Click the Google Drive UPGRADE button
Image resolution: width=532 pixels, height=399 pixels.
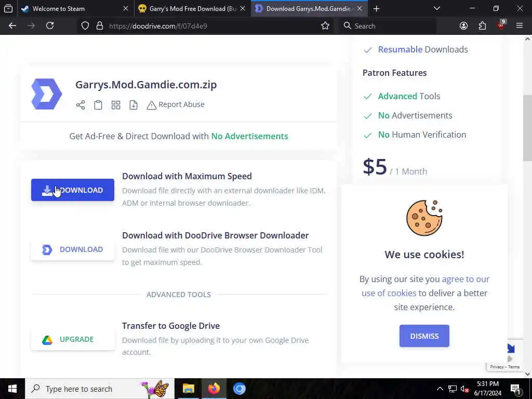73,339
